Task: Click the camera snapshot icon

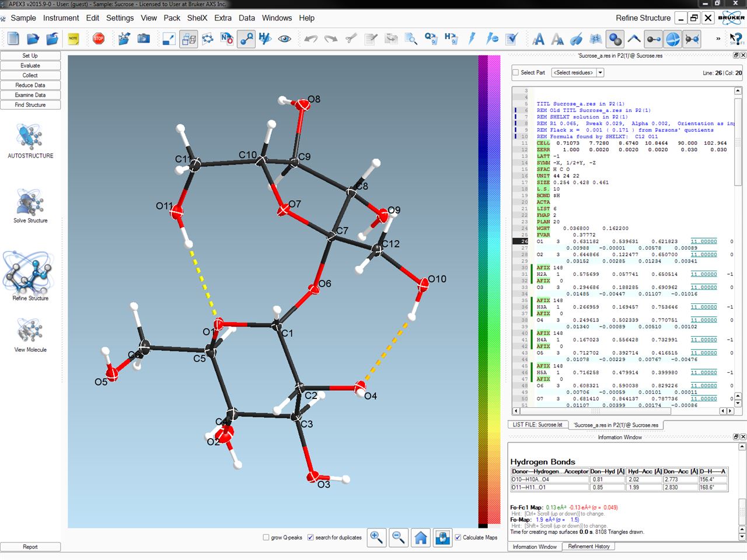Action: [144, 39]
